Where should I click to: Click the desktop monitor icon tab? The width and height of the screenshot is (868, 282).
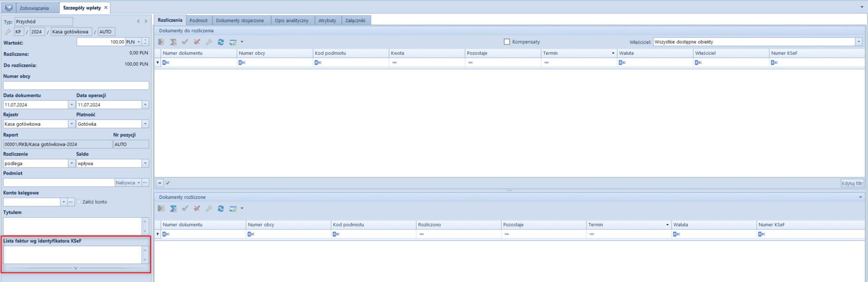(9, 8)
